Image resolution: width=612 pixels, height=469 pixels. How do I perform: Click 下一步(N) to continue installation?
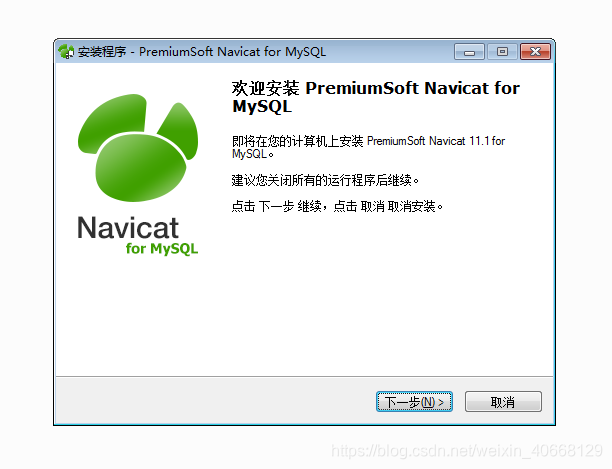pos(414,401)
